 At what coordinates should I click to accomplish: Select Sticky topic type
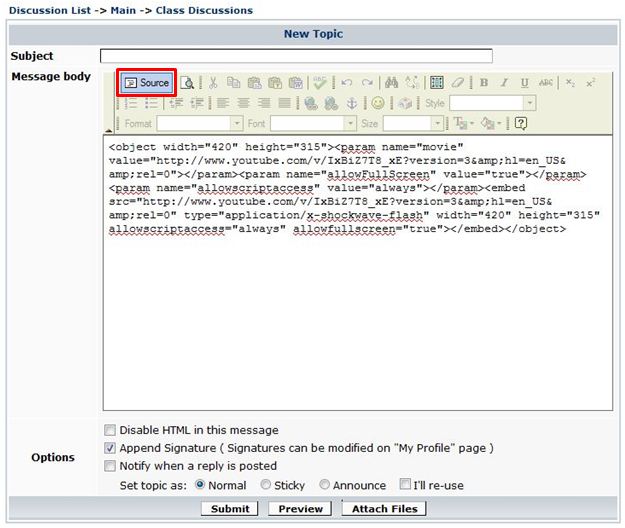tap(265, 485)
